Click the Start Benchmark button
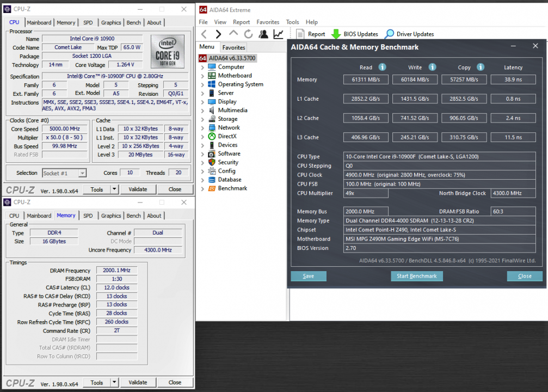This screenshot has height=392, width=548. pyautogui.click(x=416, y=276)
